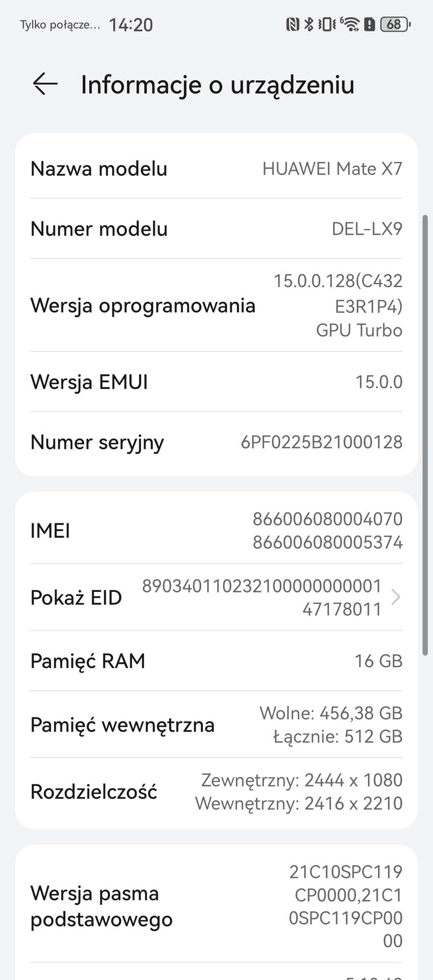Tap the Pamięć RAM row
Screen dimensions: 433x980
click(x=216, y=661)
